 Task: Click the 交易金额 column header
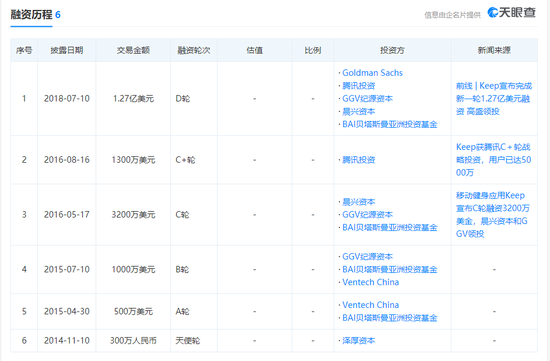133,50
